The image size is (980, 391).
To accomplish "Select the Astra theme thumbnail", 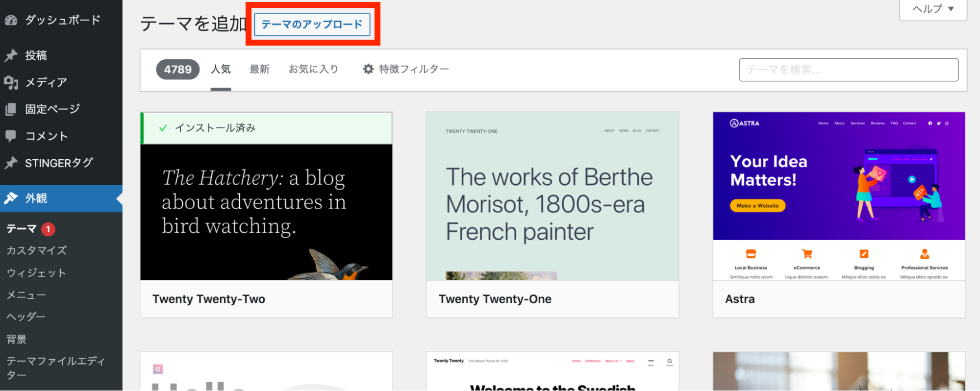I will (x=839, y=196).
